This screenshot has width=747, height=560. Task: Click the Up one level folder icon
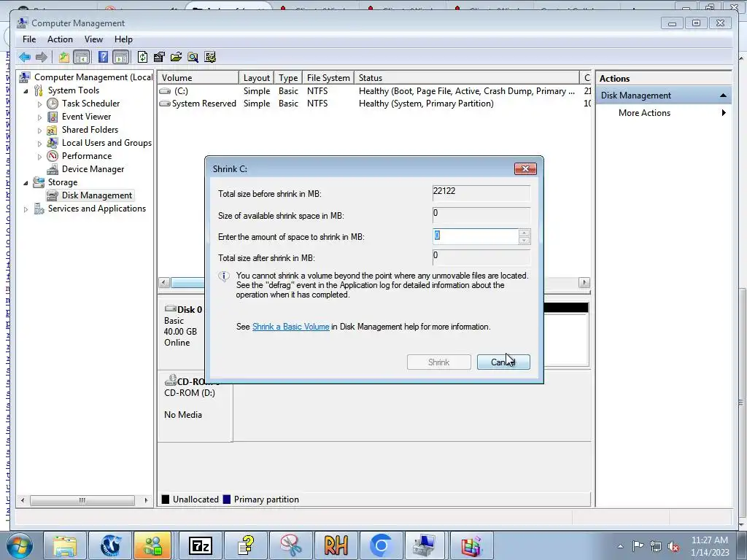pyautogui.click(x=64, y=57)
